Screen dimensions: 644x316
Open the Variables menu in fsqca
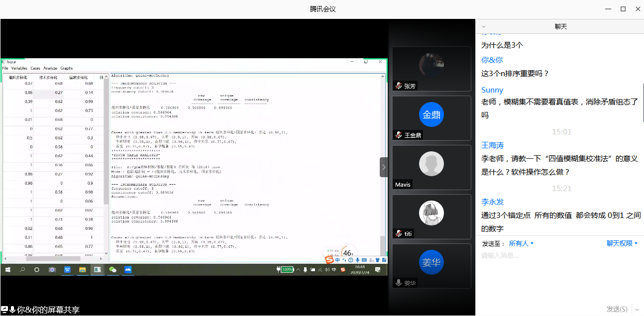[x=19, y=68]
